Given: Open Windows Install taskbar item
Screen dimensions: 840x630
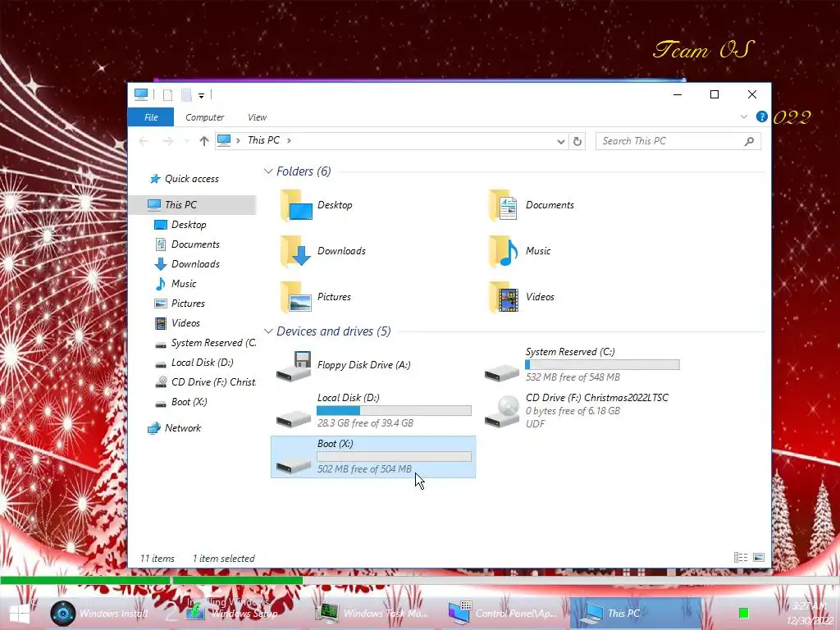Looking at the screenshot, I should pos(99,614).
